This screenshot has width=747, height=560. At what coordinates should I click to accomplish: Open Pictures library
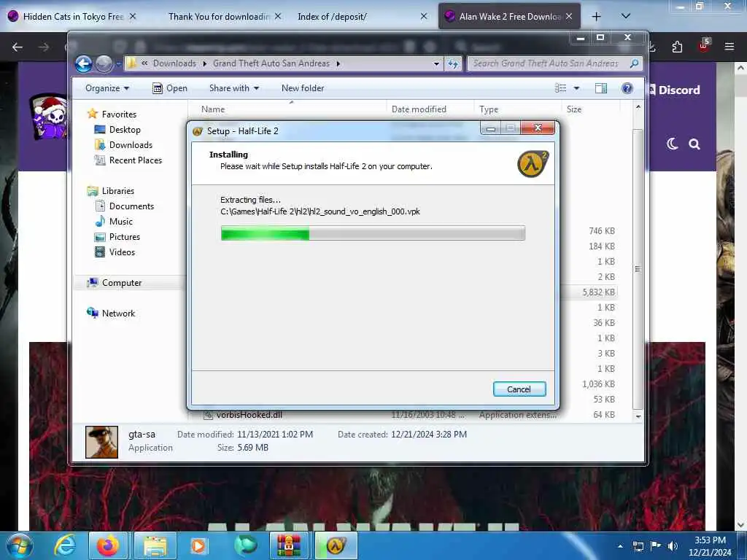click(124, 237)
